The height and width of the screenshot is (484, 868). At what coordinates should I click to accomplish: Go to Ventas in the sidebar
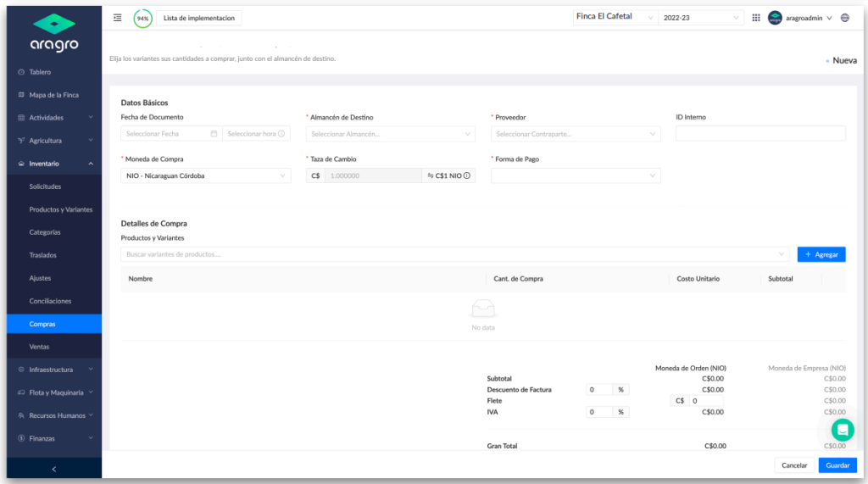[39, 347]
